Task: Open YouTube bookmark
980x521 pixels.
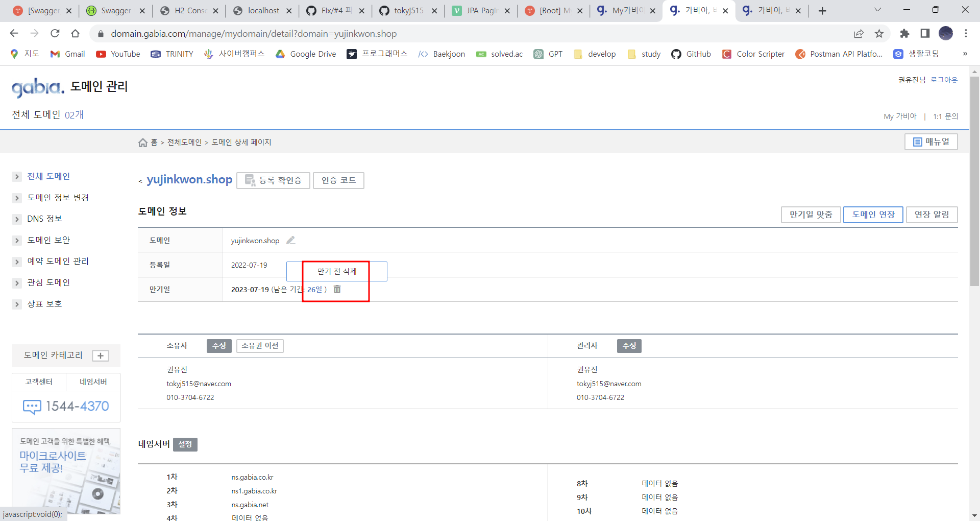Action: point(118,54)
